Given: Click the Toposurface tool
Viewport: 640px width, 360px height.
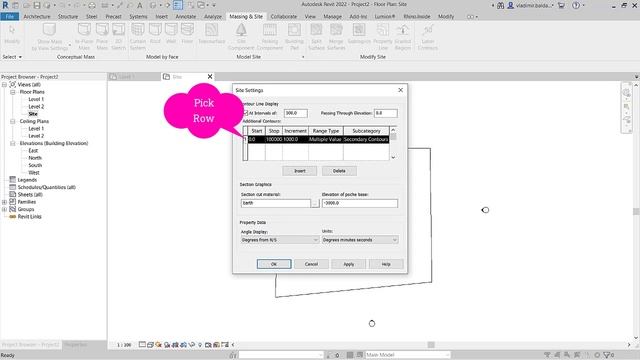Looking at the screenshot, I should tap(211, 33).
